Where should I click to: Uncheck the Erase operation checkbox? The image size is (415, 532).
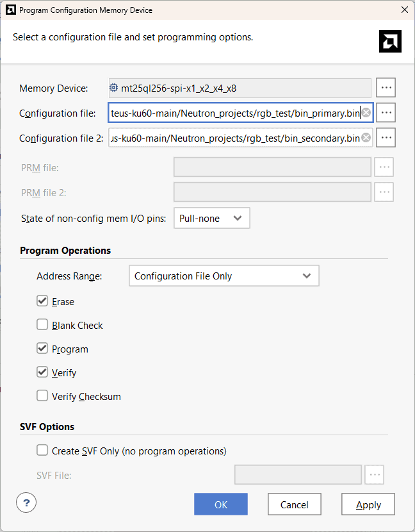tap(42, 301)
